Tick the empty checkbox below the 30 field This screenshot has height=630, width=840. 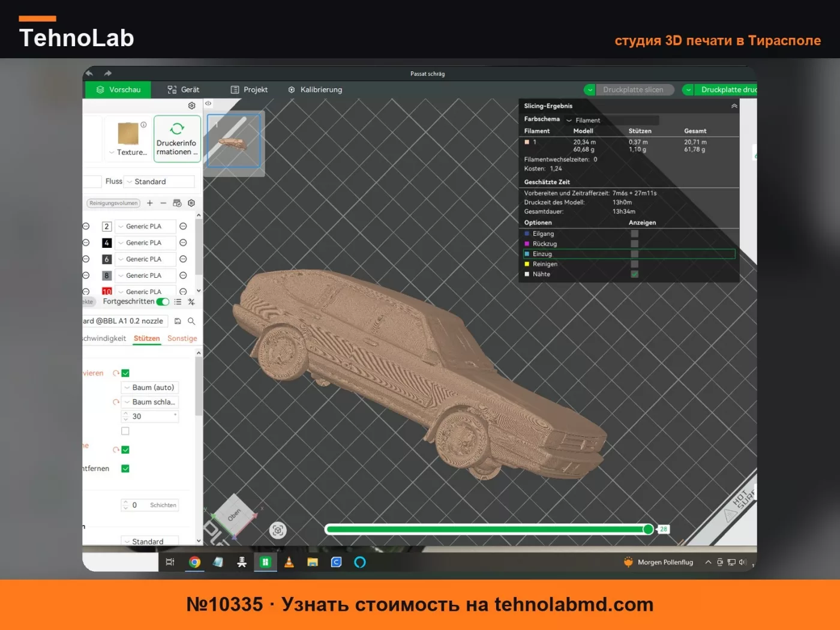(125, 431)
